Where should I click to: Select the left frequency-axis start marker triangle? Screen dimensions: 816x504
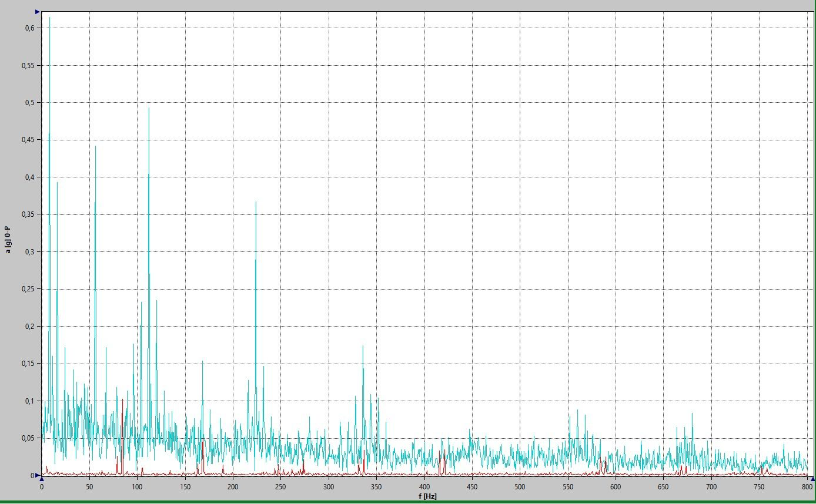[42, 479]
